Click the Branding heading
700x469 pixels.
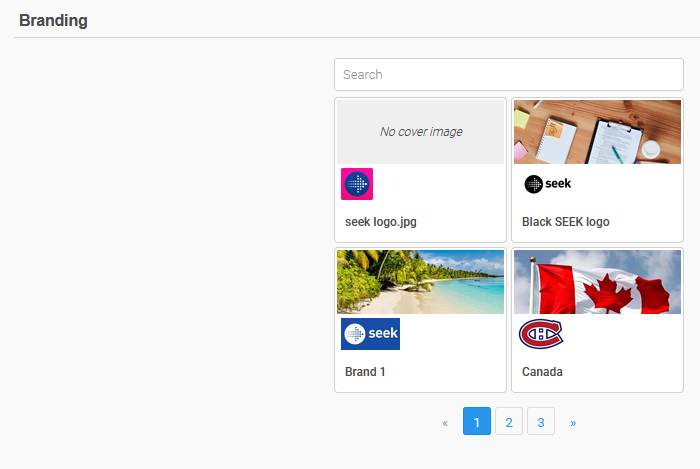53,21
